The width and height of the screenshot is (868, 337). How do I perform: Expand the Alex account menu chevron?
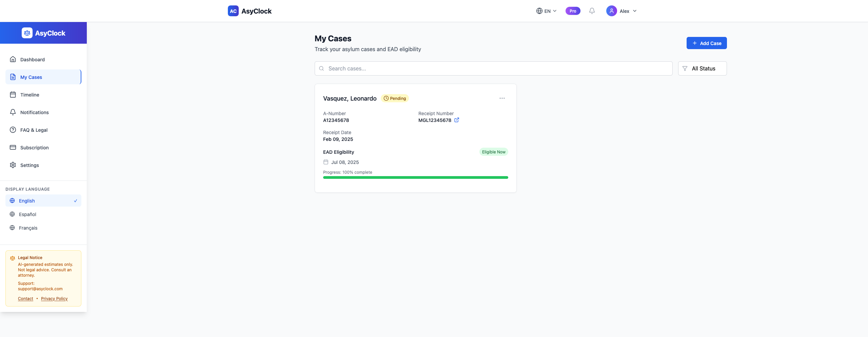[x=635, y=11]
